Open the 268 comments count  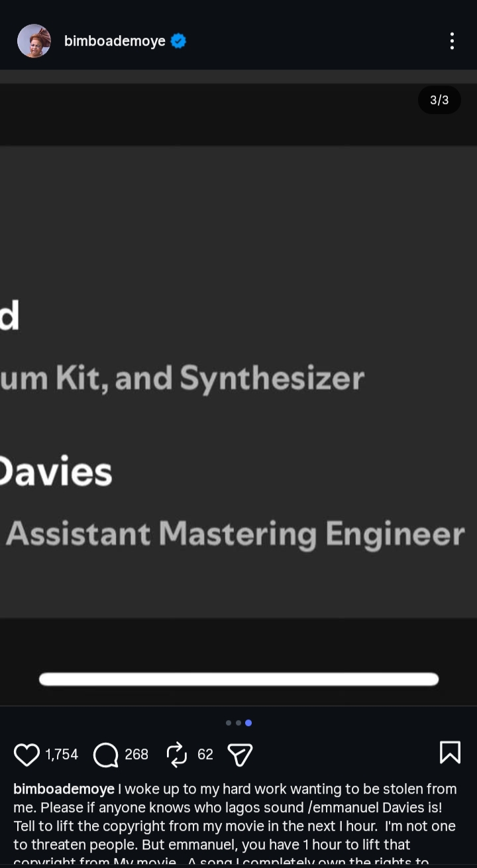136,755
